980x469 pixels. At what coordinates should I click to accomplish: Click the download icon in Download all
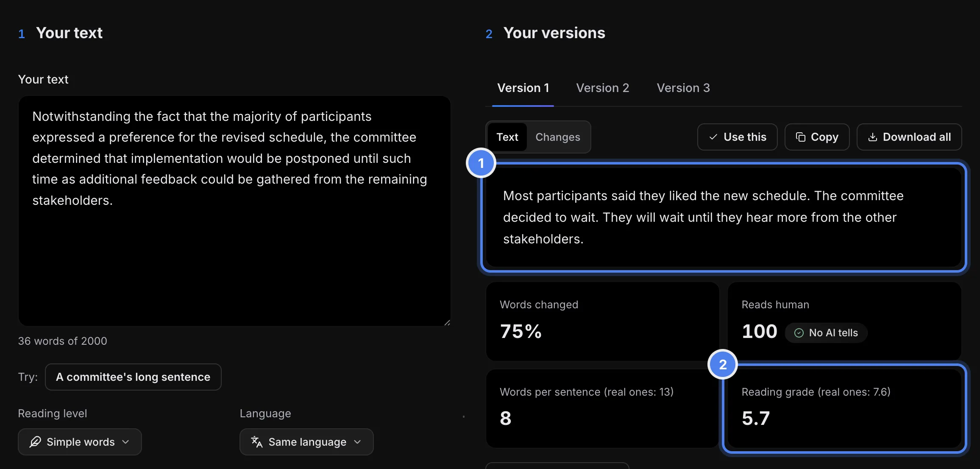[x=872, y=137]
